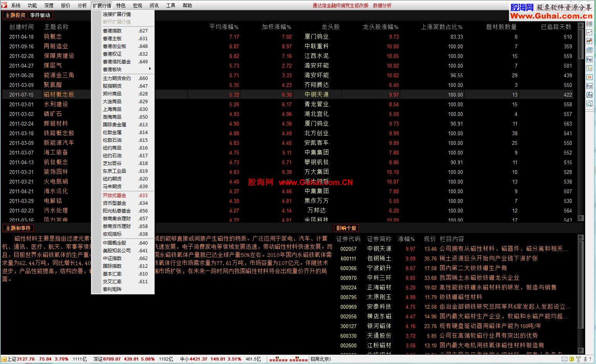The height and width of the screenshot is (364, 596).
Task: Select 香港指数 menu entry
Action: [x=123, y=31]
